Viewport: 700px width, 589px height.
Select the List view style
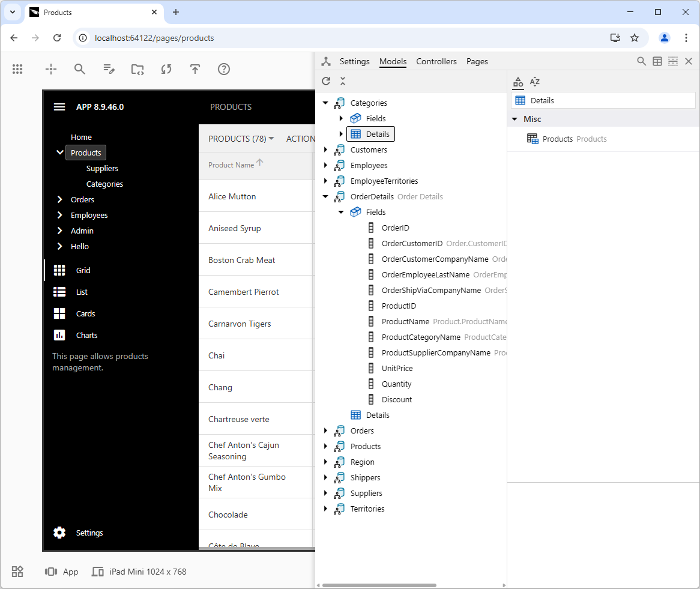[82, 292]
